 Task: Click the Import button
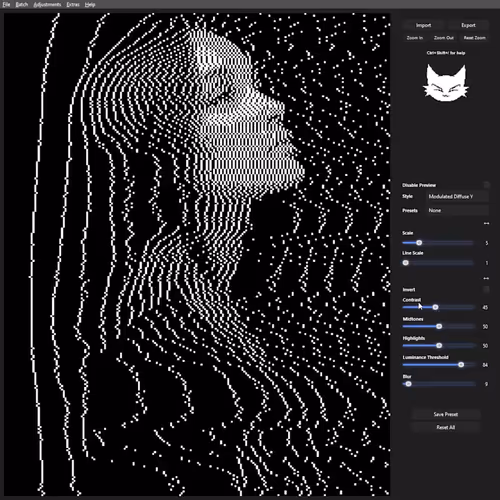pyautogui.click(x=423, y=25)
